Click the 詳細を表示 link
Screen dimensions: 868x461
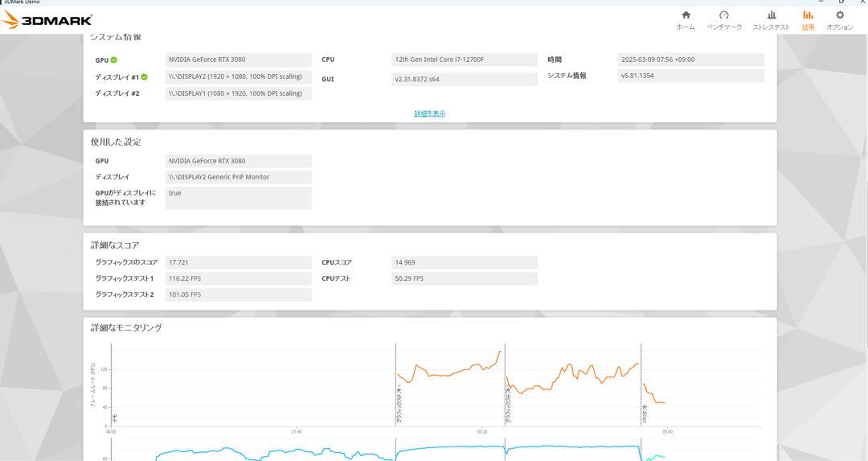(429, 113)
